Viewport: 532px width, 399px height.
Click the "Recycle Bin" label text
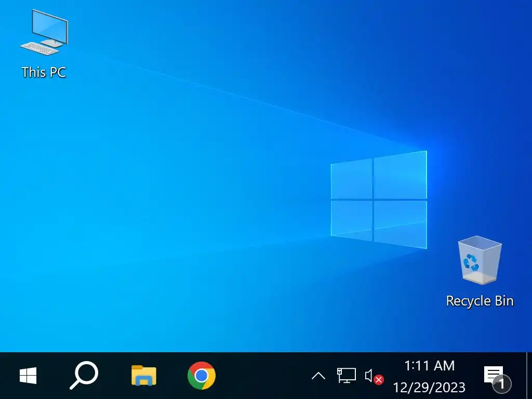coord(480,301)
